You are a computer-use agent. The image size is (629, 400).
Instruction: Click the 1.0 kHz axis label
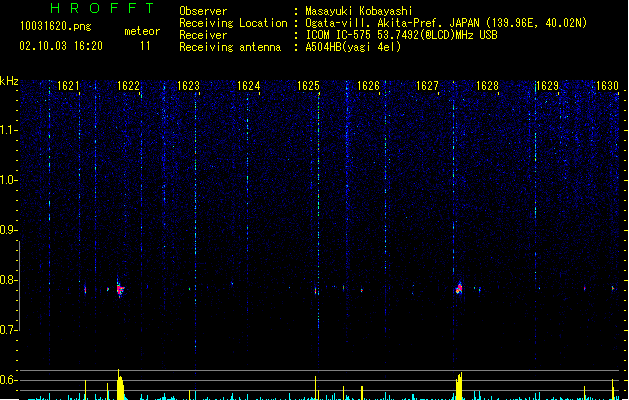point(8,180)
